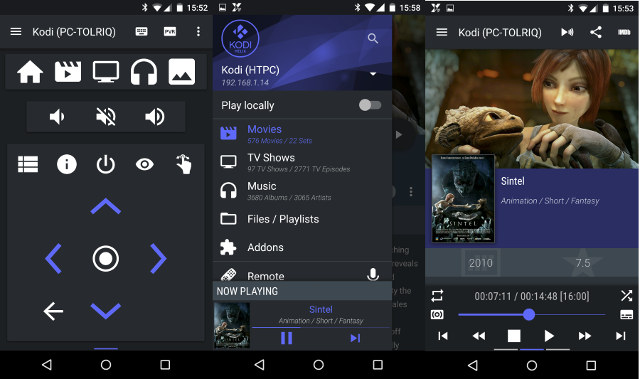This screenshot has width=640, height=379.
Task: Tap the share icon in toolbar
Action: pos(596,32)
